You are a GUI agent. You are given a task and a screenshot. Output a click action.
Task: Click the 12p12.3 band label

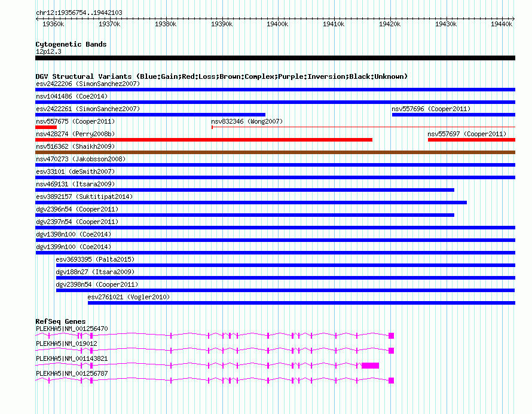click(48, 51)
